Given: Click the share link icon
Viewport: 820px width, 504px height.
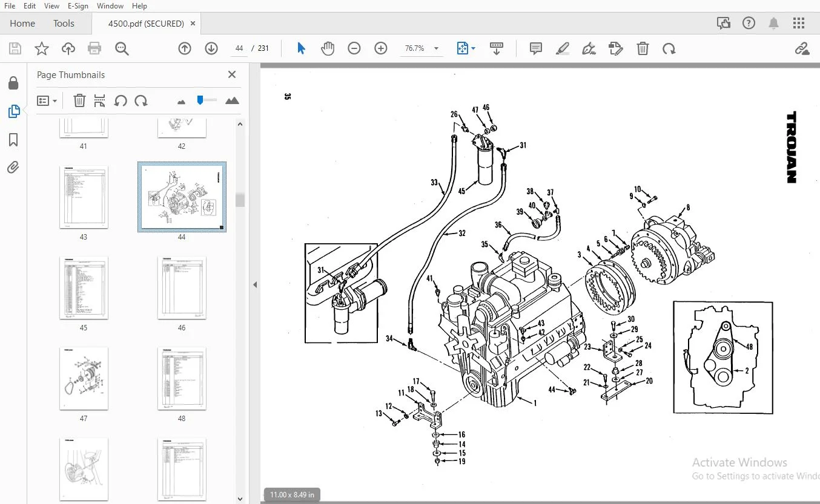Looking at the screenshot, I should [802, 48].
